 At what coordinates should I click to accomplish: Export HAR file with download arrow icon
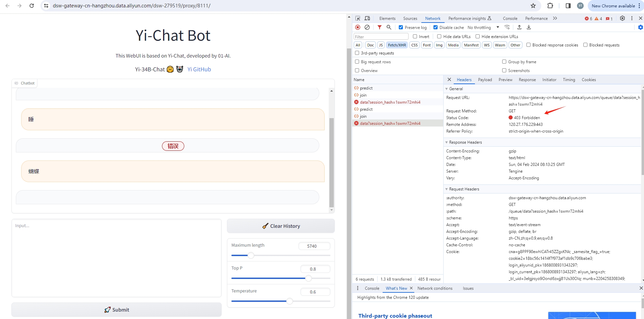529,27
